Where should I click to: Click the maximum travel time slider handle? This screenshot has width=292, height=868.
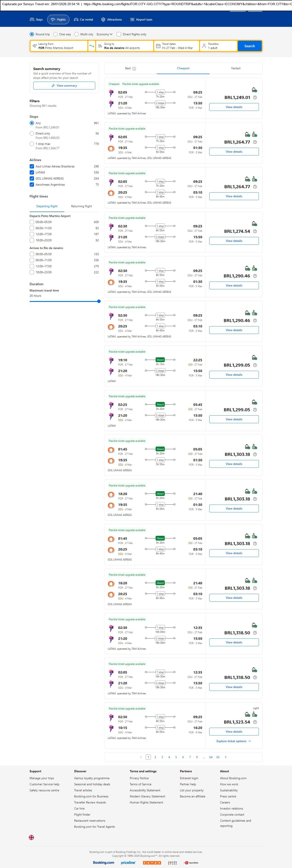click(99, 301)
